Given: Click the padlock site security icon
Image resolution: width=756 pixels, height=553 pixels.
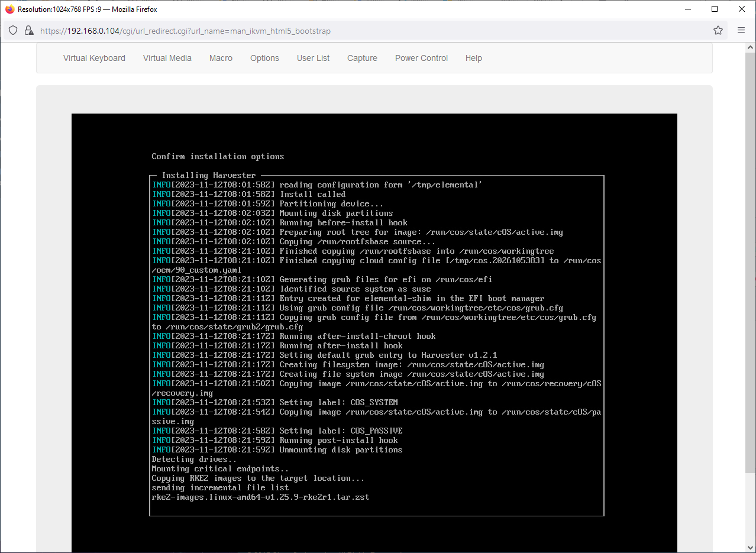Looking at the screenshot, I should click(28, 30).
